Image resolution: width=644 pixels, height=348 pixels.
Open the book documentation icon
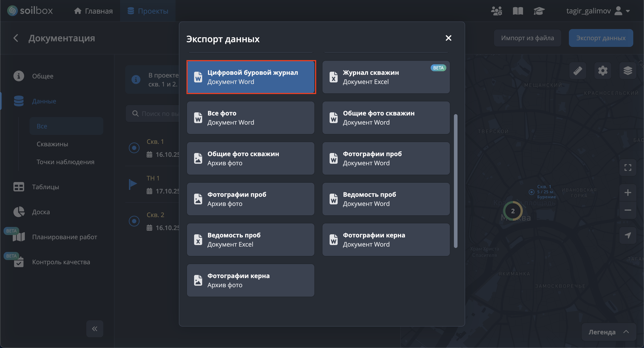(x=518, y=11)
